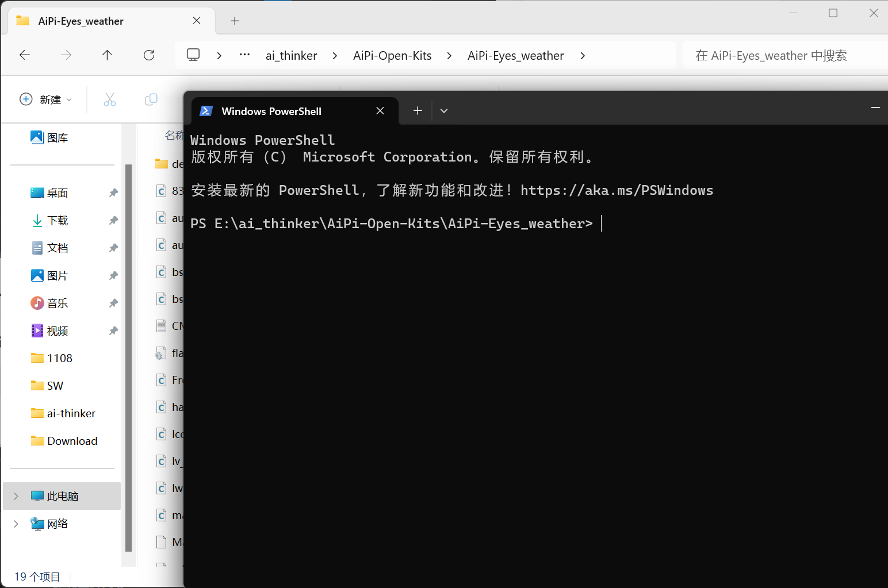Expand chevron after ai_thinker breadcrumb
The width and height of the screenshot is (888, 588).
click(335, 56)
